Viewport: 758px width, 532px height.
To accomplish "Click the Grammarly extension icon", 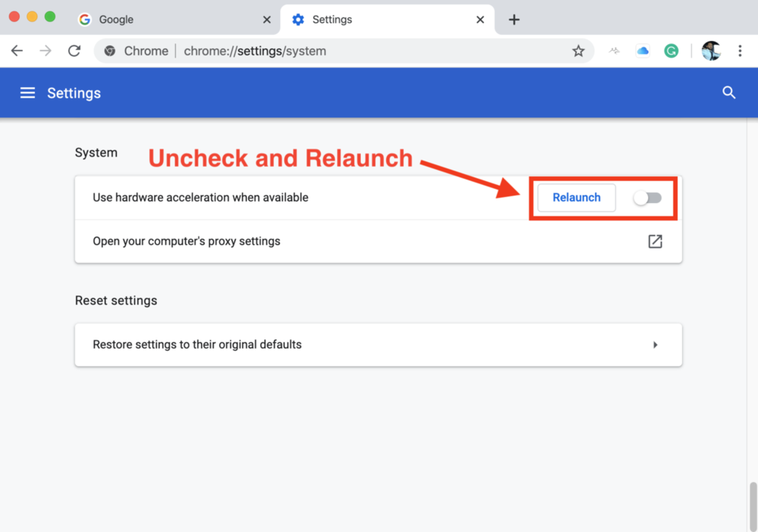I will click(671, 51).
